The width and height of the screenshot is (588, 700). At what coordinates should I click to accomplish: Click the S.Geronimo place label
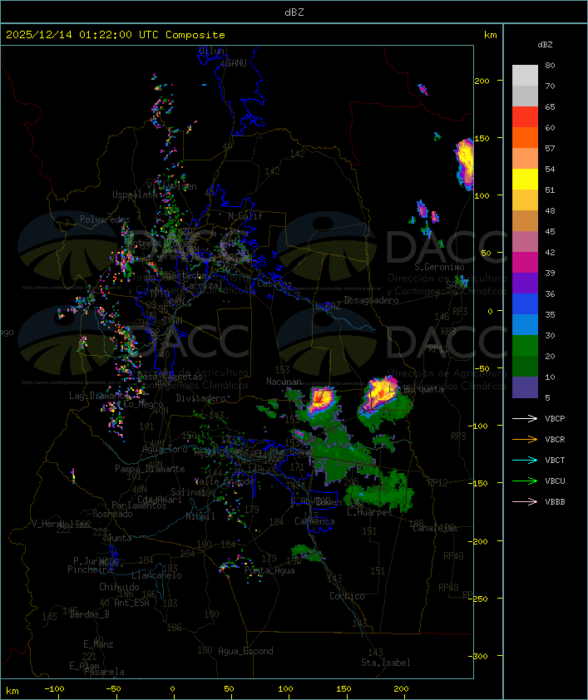pyautogui.click(x=439, y=267)
